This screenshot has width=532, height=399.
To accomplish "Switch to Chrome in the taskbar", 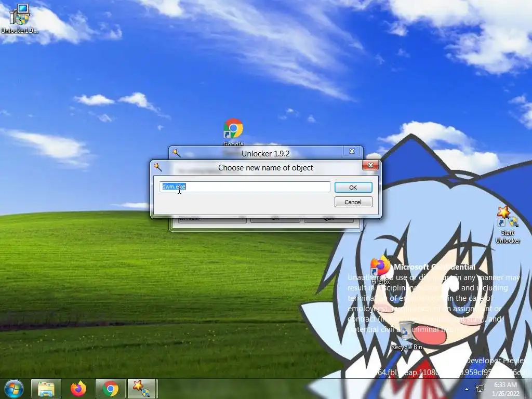I will (x=111, y=389).
